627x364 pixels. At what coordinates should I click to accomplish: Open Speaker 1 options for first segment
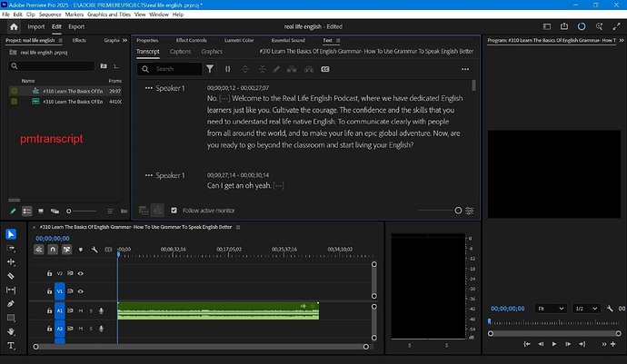pyautogui.click(x=149, y=88)
